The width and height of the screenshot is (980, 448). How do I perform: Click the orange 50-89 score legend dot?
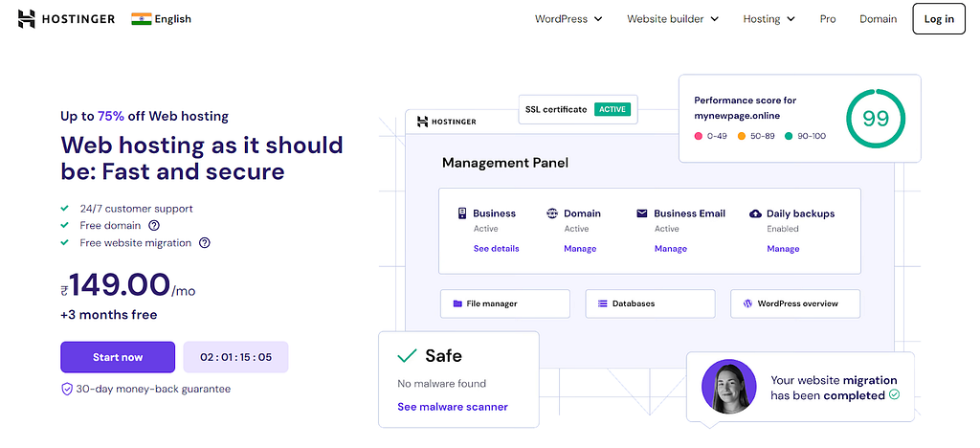(x=742, y=136)
